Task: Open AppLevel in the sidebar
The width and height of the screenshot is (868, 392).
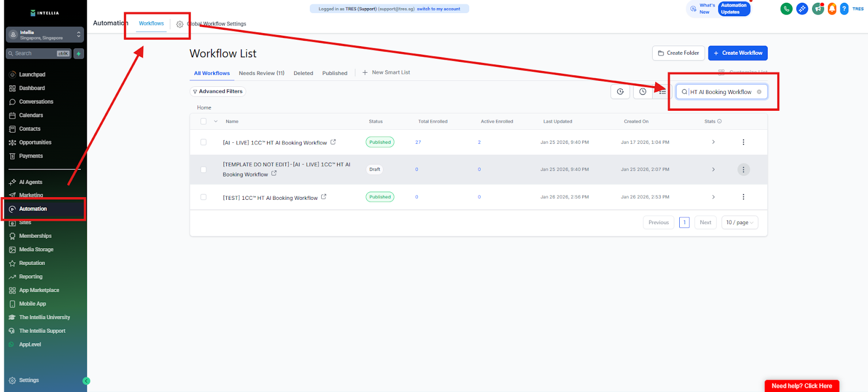Action: pos(30,344)
